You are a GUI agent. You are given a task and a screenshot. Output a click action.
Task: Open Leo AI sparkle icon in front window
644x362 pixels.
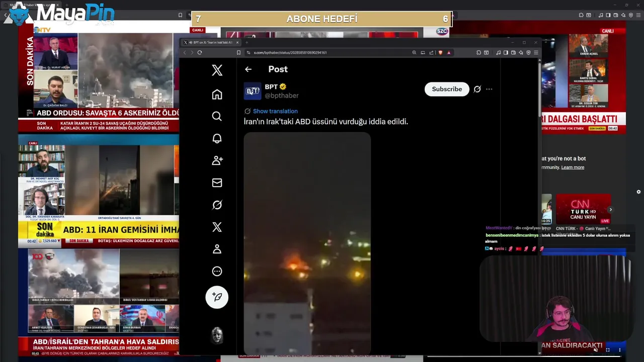521,52
